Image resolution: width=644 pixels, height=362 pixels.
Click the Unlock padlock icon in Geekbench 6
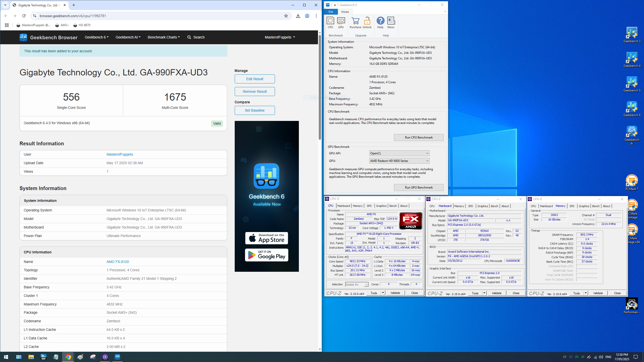pos(367,23)
